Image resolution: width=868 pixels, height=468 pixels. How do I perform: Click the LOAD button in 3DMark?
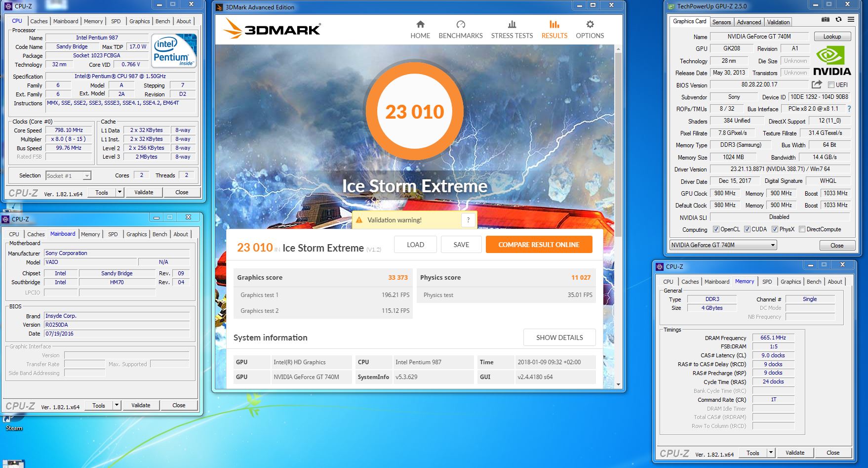(415, 245)
